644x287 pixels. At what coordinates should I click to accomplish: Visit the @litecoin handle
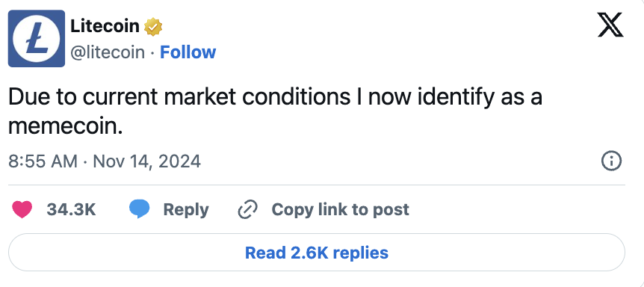coord(108,52)
